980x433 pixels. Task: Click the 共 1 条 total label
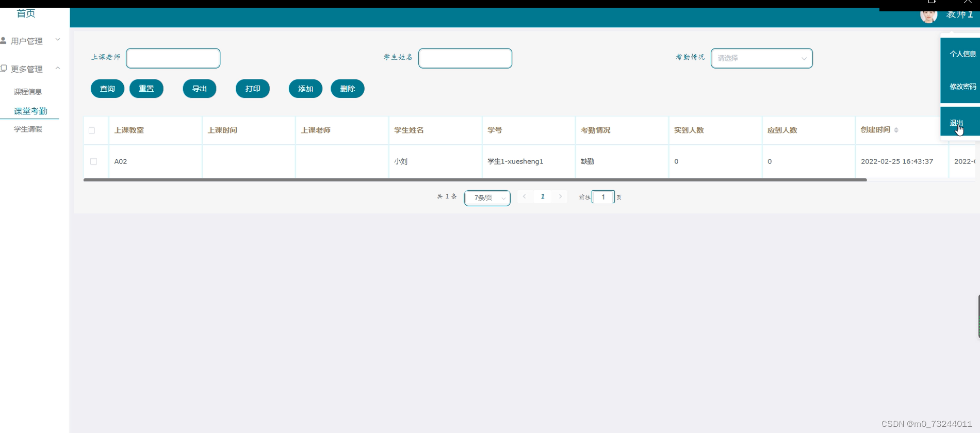coord(447,196)
